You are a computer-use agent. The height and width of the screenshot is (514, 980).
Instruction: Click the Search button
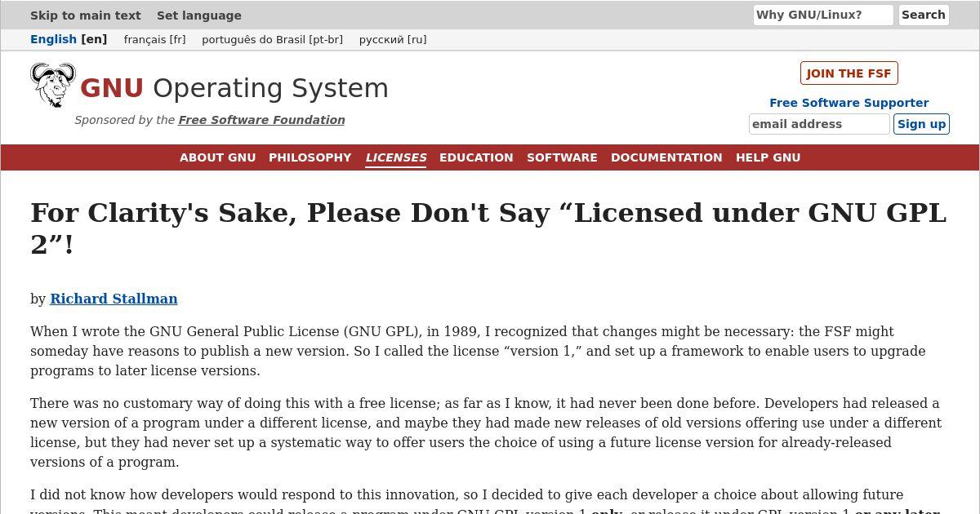tap(924, 15)
